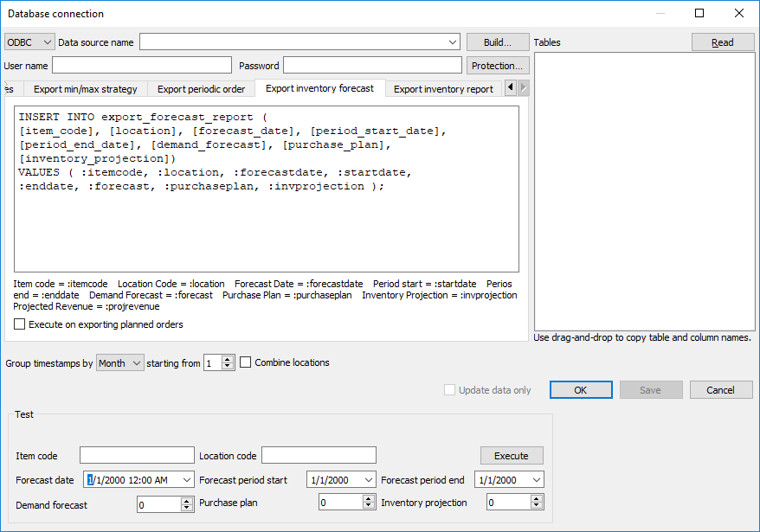Enable Execute on exporting planned orders

(x=21, y=324)
